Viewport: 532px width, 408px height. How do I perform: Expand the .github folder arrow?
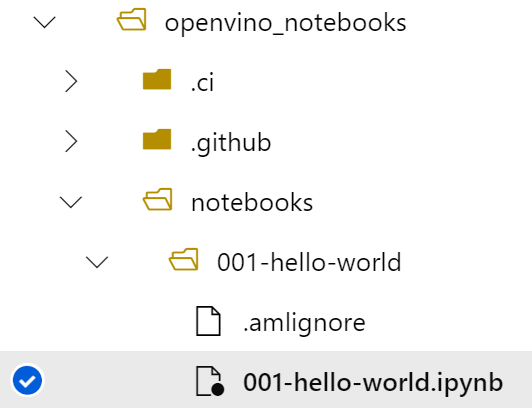click(71, 141)
